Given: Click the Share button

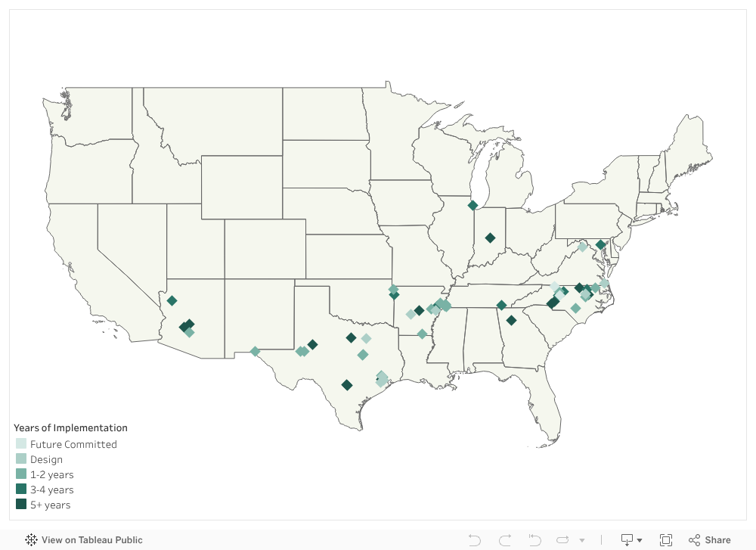Looking at the screenshot, I should pos(709,540).
